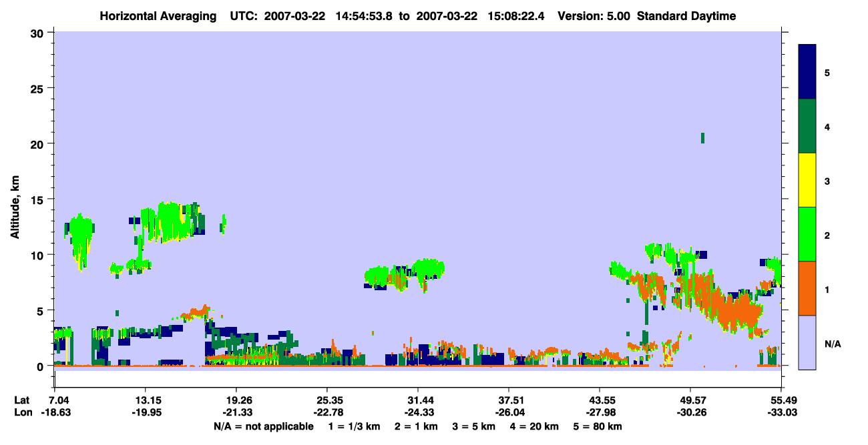Click the longitude value '-27.98'

(600, 412)
